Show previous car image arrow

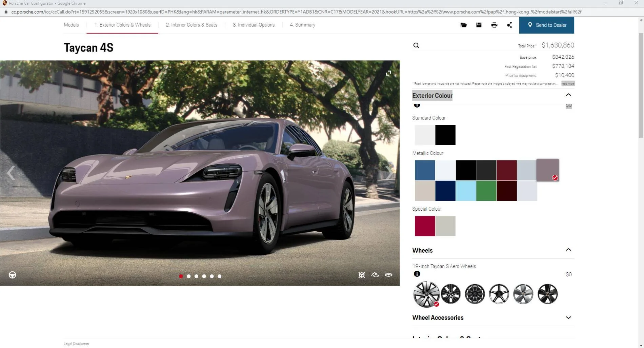click(11, 173)
